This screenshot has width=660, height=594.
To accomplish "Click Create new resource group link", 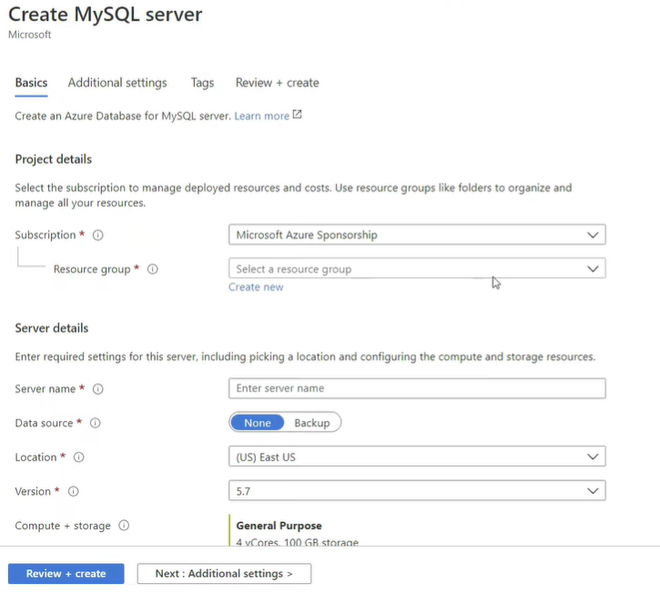I will (x=256, y=287).
